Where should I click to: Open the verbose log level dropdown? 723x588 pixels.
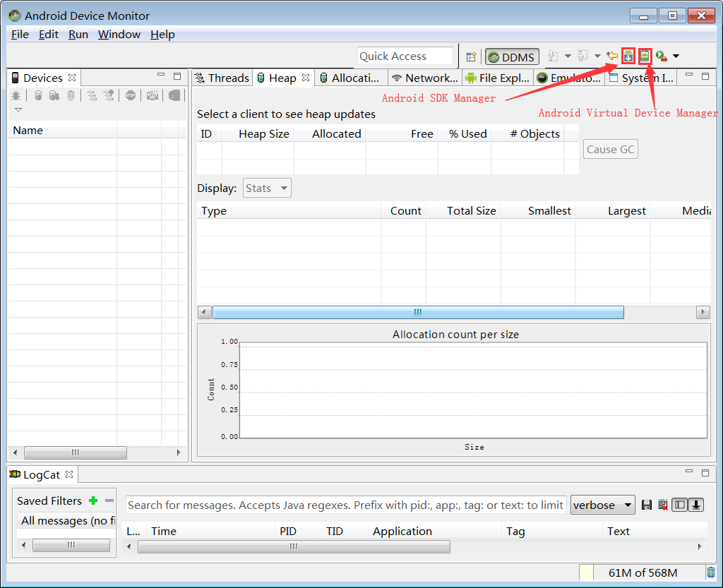click(x=603, y=505)
